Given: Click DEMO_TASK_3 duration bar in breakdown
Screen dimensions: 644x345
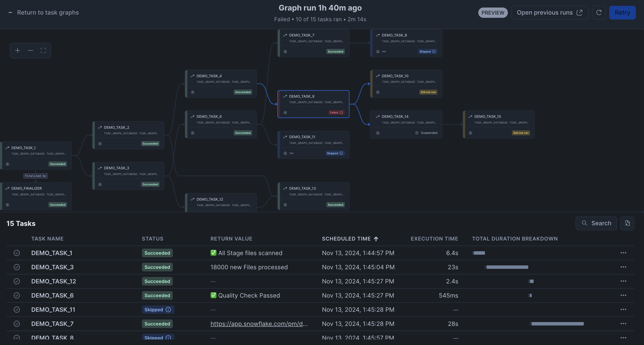Looking at the screenshot, I should click(507, 267).
